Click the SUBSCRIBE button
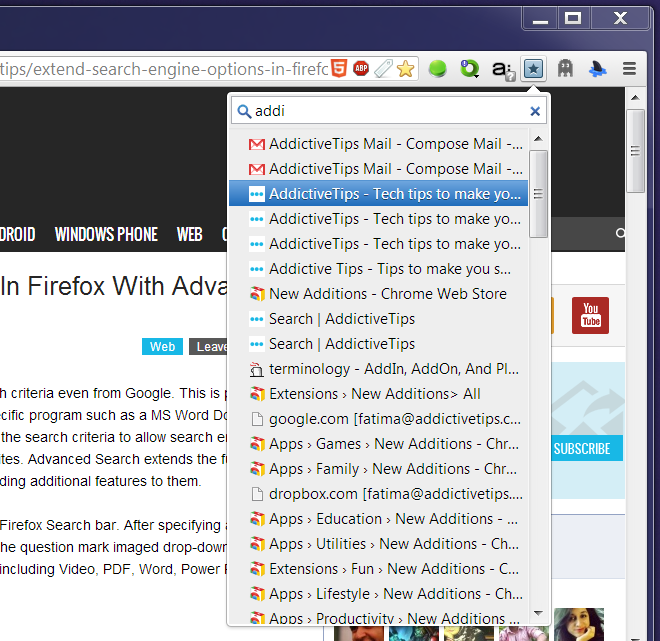The image size is (660, 641). coord(587,449)
